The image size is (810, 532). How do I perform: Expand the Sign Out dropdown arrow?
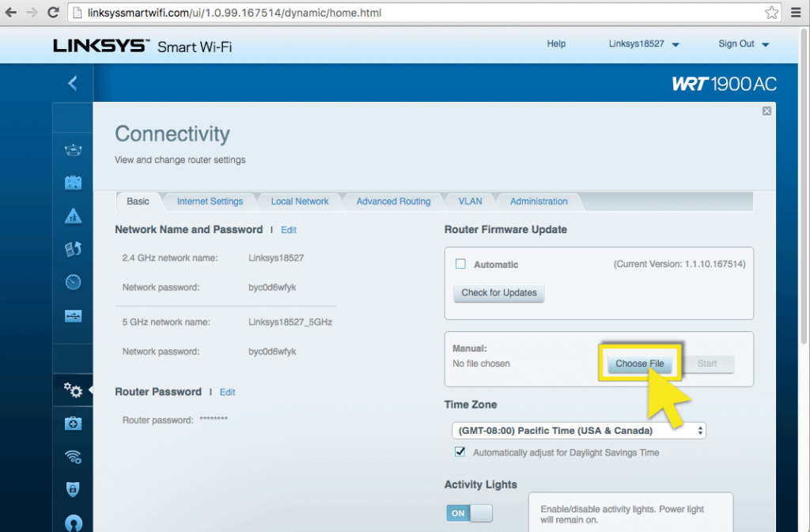click(x=766, y=44)
